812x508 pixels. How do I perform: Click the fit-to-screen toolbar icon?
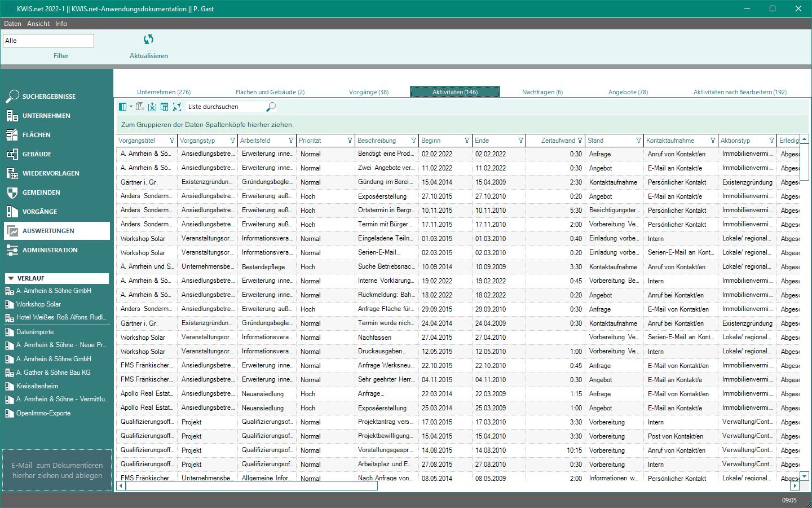tap(177, 107)
